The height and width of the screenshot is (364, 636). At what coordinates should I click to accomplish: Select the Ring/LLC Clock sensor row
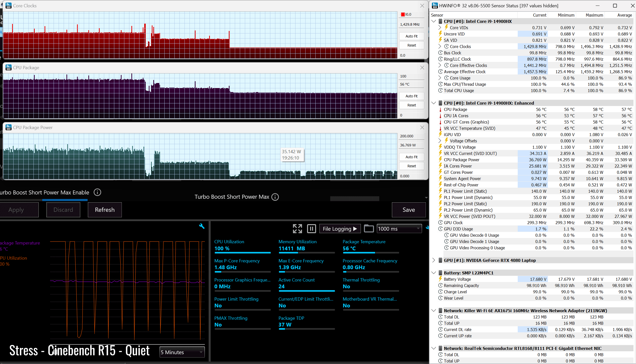pyautogui.click(x=532, y=59)
